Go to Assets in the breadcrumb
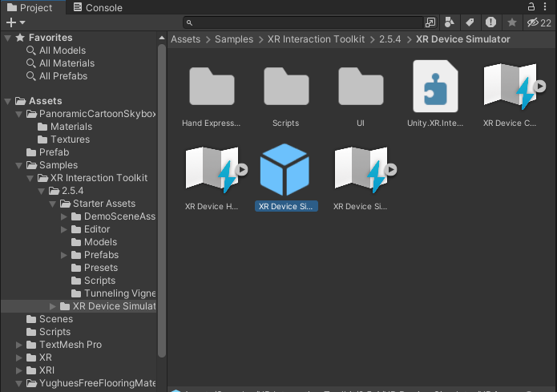Screen dimensions: 557x392 pyautogui.click(x=185, y=39)
